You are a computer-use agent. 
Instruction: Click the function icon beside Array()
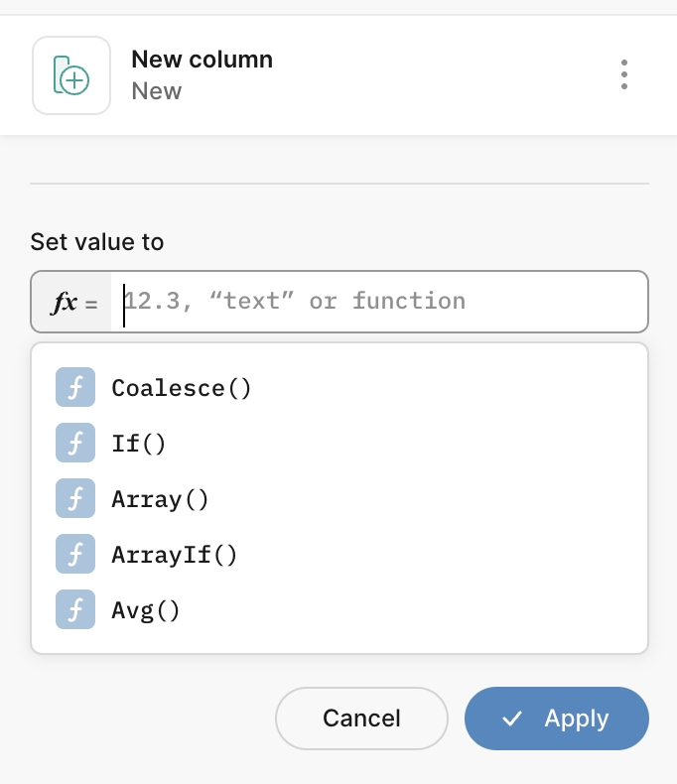pyautogui.click(x=75, y=498)
